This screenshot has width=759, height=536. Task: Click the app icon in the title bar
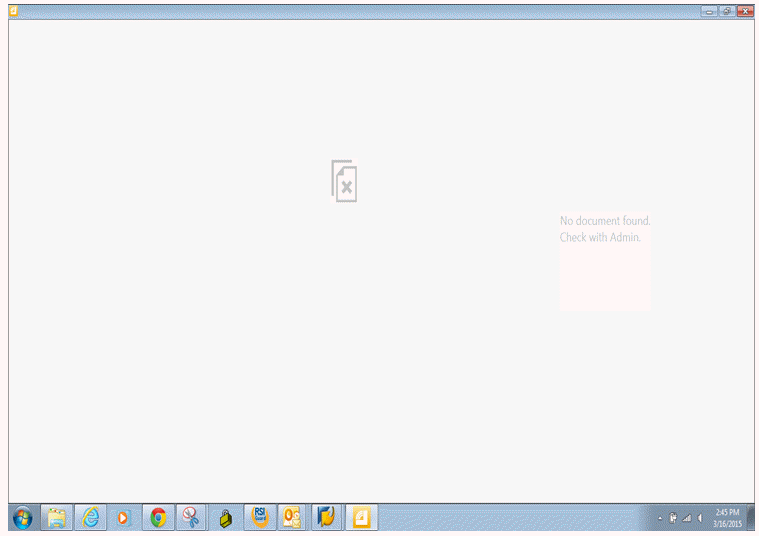pos(14,11)
